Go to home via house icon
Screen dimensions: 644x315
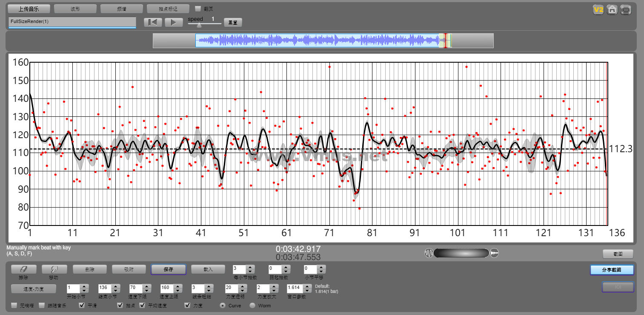pyautogui.click(x=612, y=10)
